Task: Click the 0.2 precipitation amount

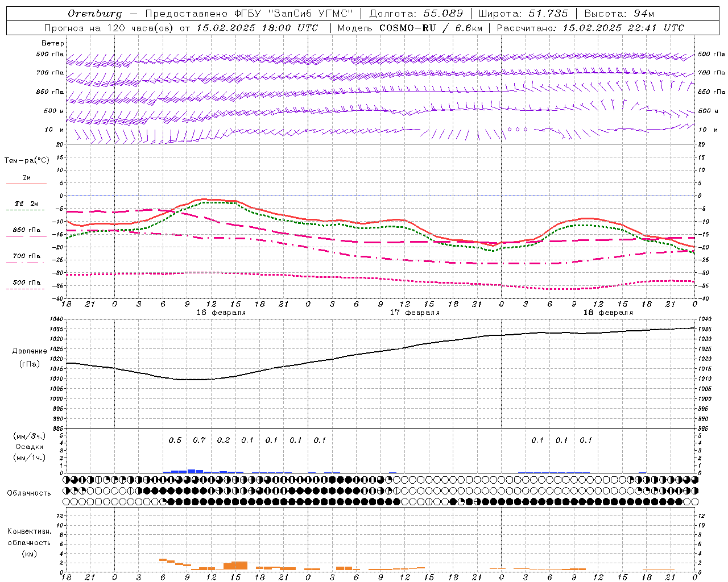Action: 224,440
